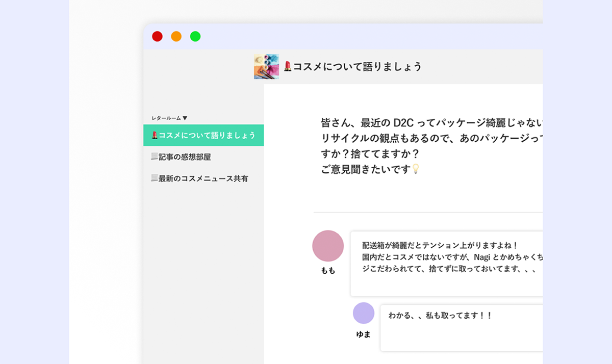612x364 pixels.
Task: Click the header title コスメについて語りましょう
Action: click(x=357, y=66)
